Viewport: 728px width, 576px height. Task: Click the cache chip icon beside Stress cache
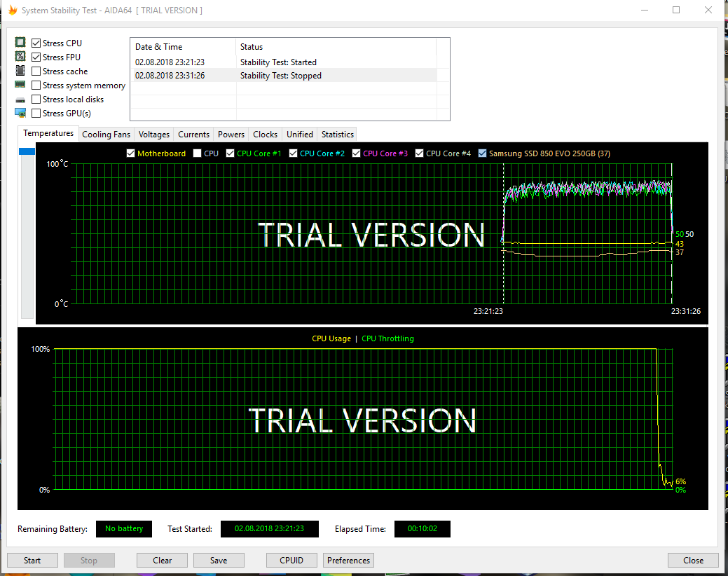20,71
